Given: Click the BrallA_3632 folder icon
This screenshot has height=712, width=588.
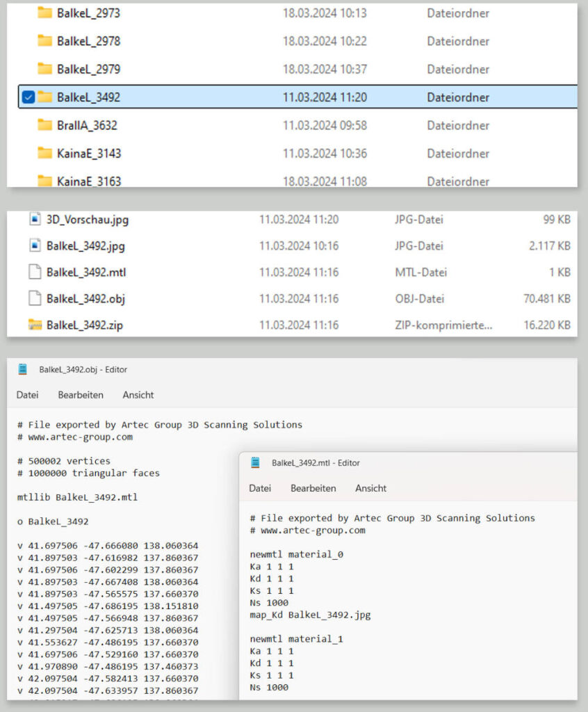Looking at the screenshot, I should tap(44, 125).
